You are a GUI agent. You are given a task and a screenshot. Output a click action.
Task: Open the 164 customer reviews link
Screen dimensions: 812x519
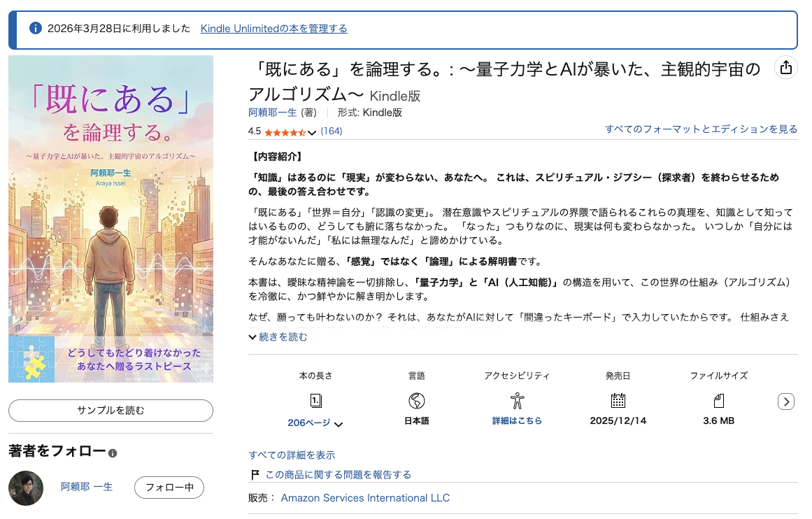point(332,131)
